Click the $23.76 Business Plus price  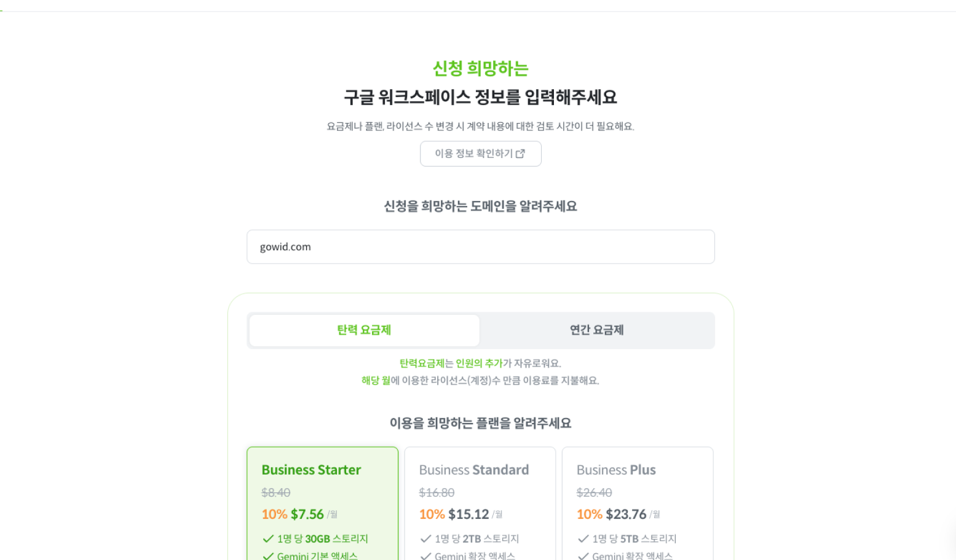(626, 515)
